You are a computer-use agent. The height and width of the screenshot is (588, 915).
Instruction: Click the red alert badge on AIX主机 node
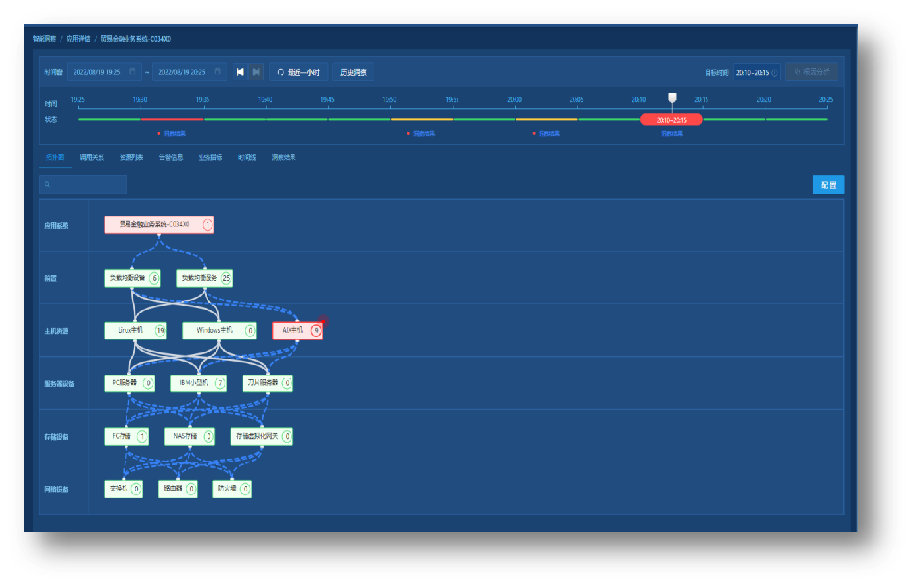[x=316, y=331]
